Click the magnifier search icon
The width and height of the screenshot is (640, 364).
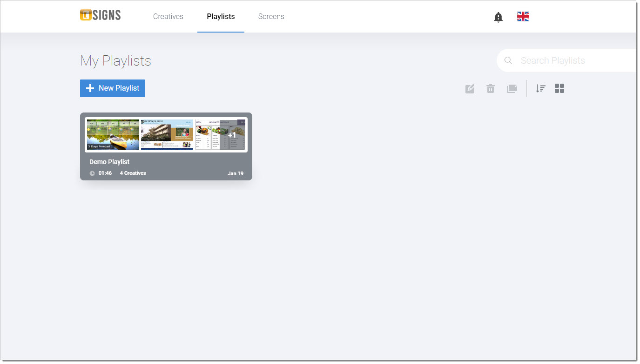click(x=508, y=60)
